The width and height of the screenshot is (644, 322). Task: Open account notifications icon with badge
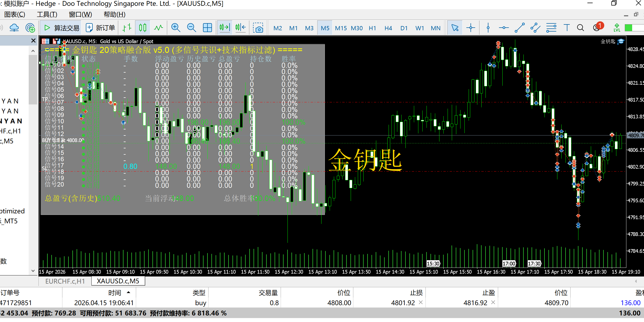[597, 28]
